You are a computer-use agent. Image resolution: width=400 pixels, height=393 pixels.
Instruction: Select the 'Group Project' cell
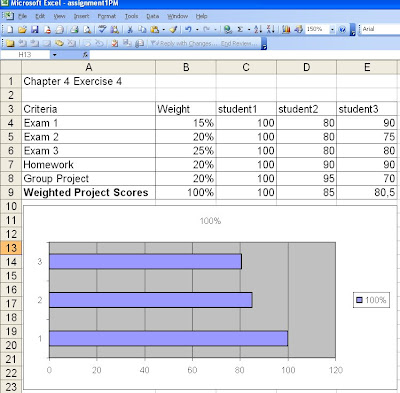[x=89, y=178]
